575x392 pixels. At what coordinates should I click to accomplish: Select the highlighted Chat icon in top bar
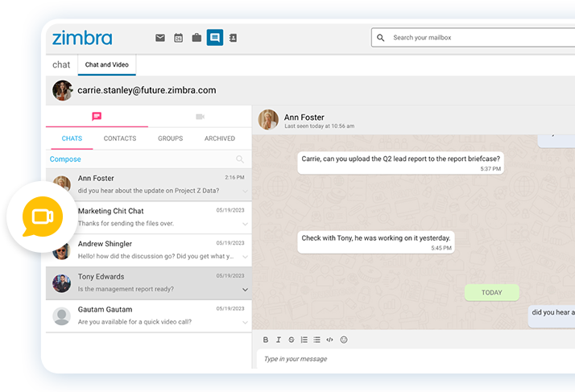[215, 37]
